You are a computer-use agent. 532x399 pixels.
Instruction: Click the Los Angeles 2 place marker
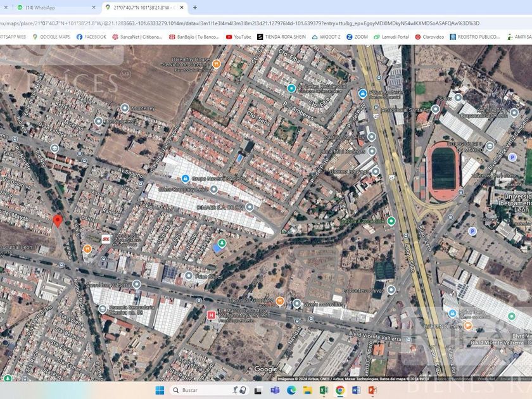[98, 121]
